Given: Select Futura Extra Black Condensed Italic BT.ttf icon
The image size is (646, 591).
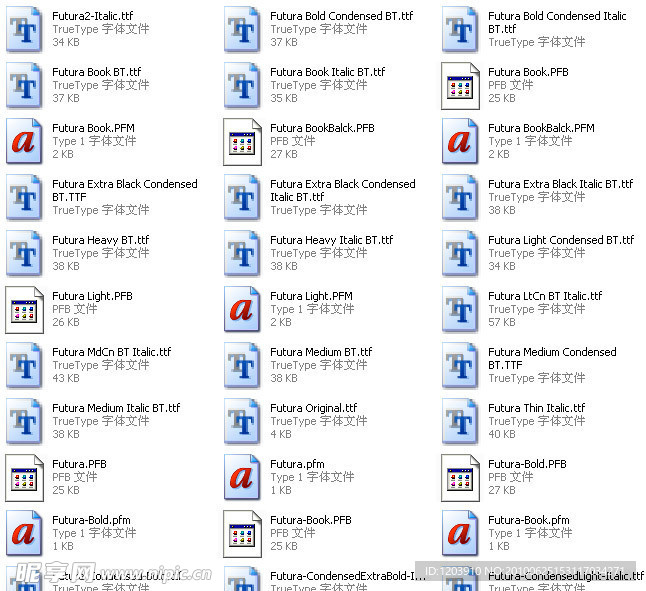Looking at the screenshot, I should (x=242, y=197).
